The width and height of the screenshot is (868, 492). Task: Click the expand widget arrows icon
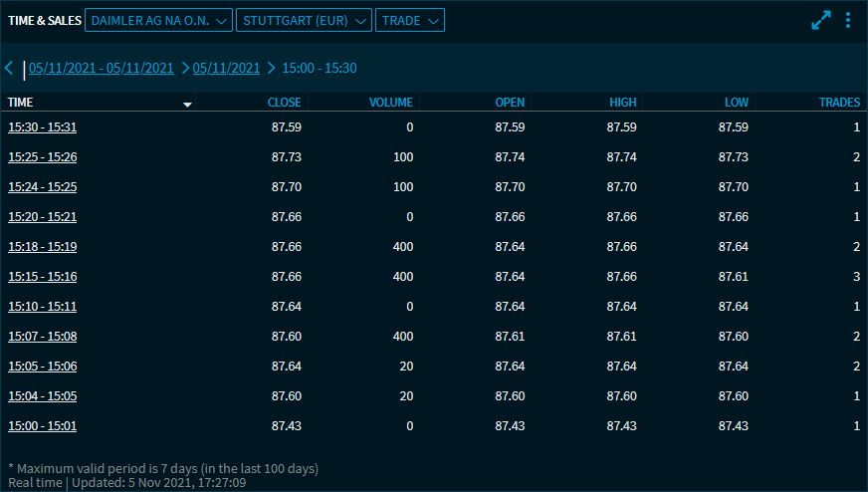coord(820,20)
